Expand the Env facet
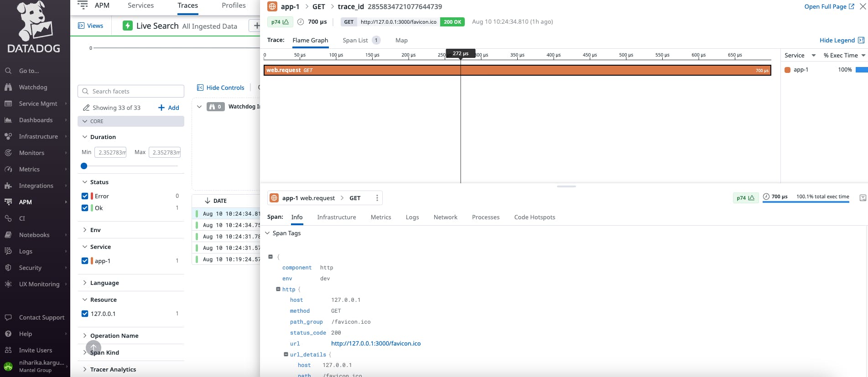The height and width of the screenshot is (377, 868). point(85,230)
